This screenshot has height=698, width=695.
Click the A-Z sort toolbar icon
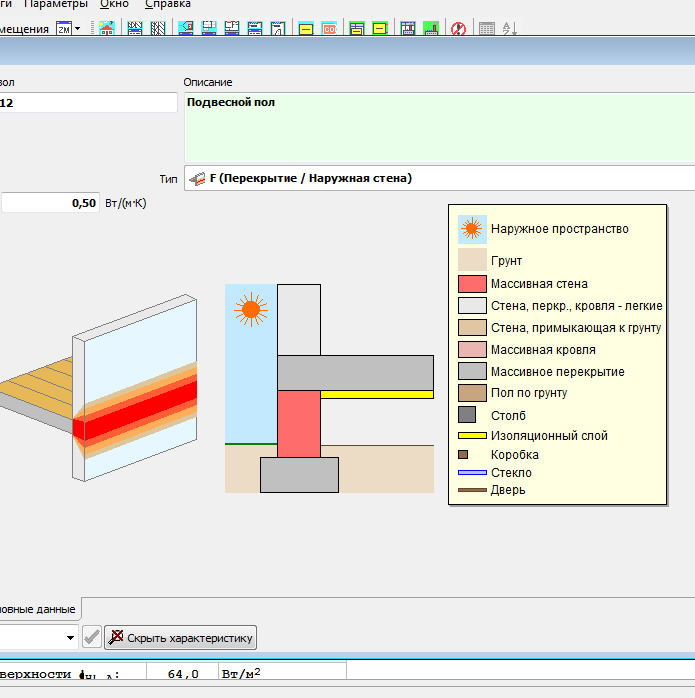pos(510,28)
